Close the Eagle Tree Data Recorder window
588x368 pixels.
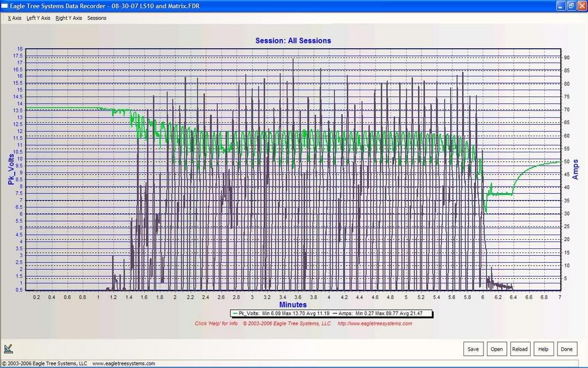tap(581, 5)
